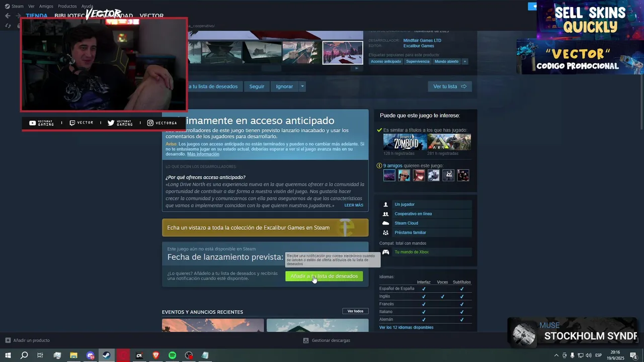644x362 pixels.
Task: Click the microphone tray icon
Action: click(x=572, y=355)
